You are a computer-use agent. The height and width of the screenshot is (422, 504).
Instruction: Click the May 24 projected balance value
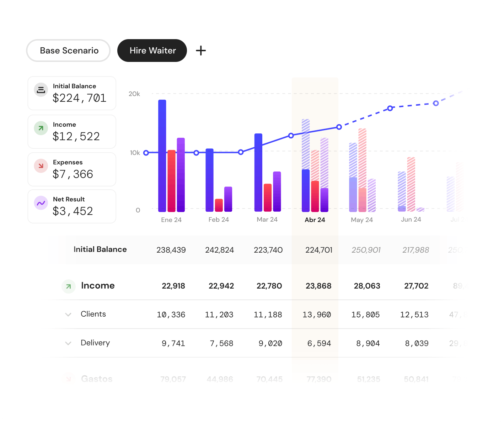[366, 250]
